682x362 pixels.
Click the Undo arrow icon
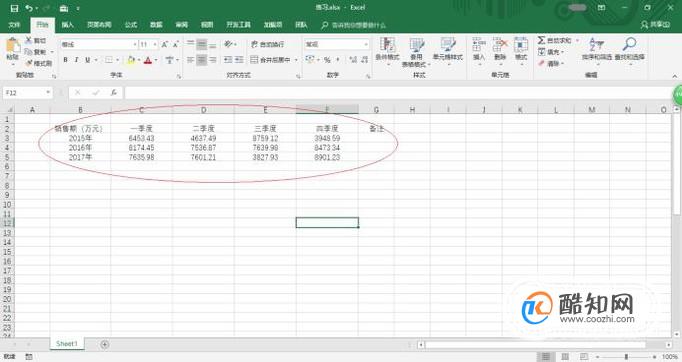[29, 8]
